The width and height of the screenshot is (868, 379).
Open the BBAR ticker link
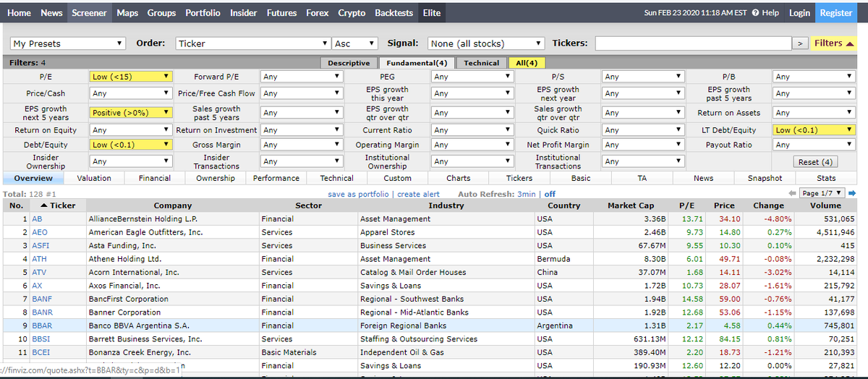42,325
